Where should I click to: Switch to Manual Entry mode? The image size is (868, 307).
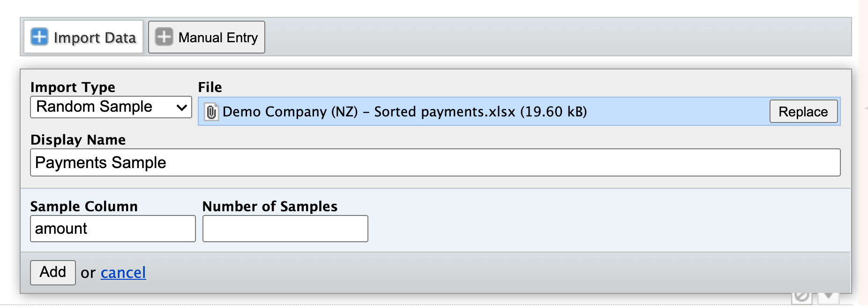click(206, 37)
